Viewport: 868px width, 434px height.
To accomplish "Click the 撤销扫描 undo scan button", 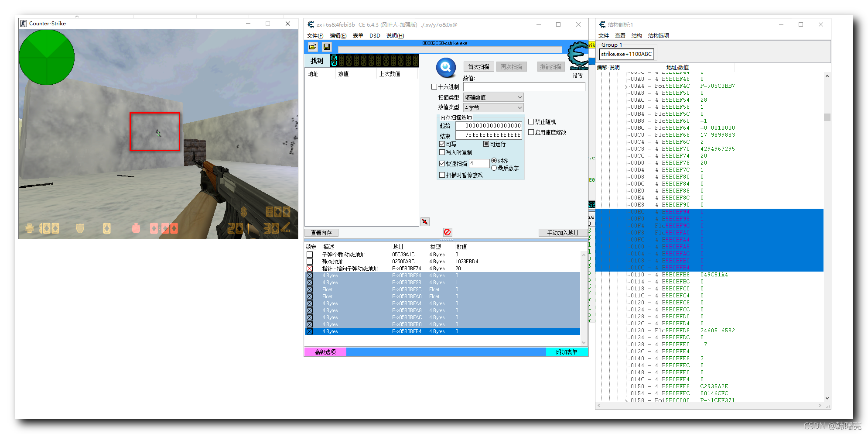I will point(551,67).
